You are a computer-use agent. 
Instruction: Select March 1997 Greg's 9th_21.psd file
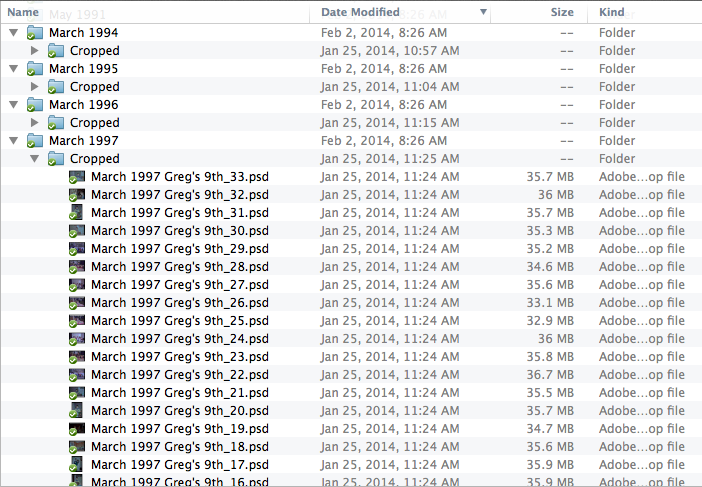pyautogui.click(x=179, y=393)
